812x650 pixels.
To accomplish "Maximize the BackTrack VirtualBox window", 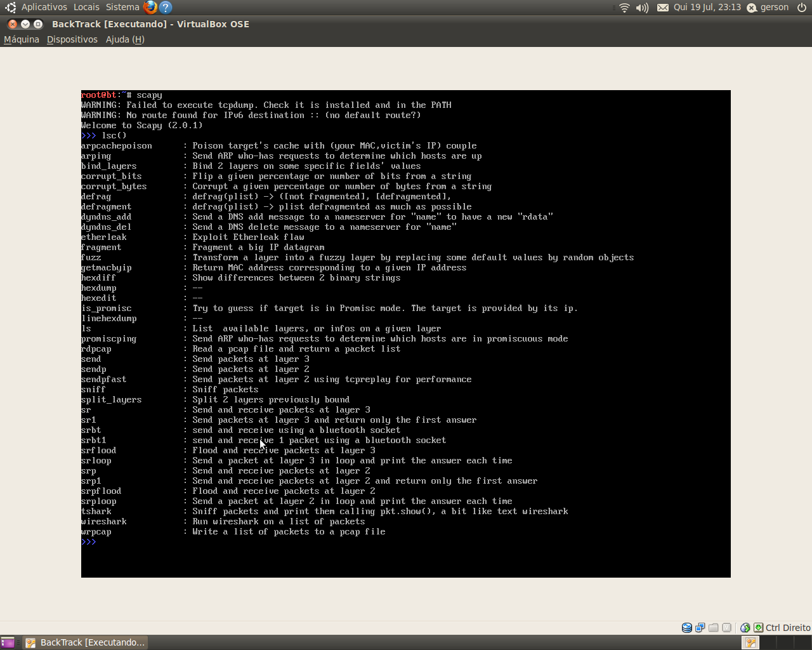I will [x=38, y=24].
